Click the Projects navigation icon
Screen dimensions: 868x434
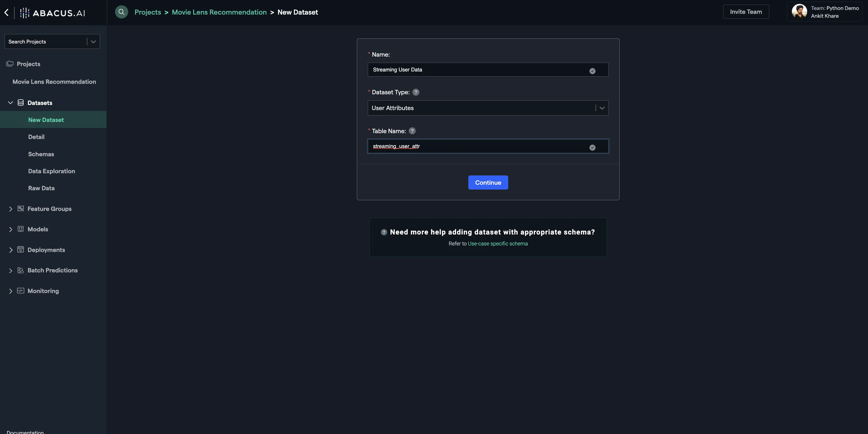coord(9,64)
